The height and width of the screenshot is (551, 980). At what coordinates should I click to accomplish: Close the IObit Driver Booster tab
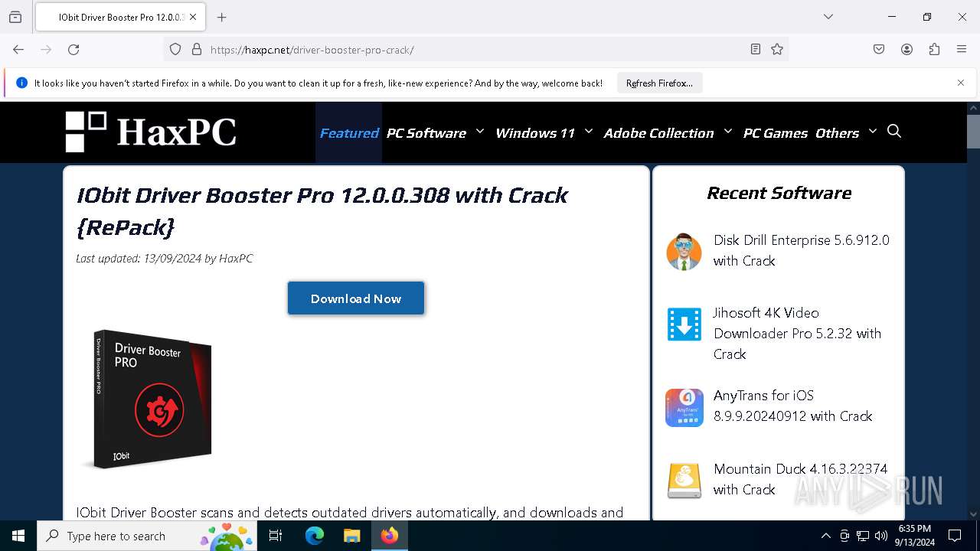pyautogui.click(x=193, y=17)
